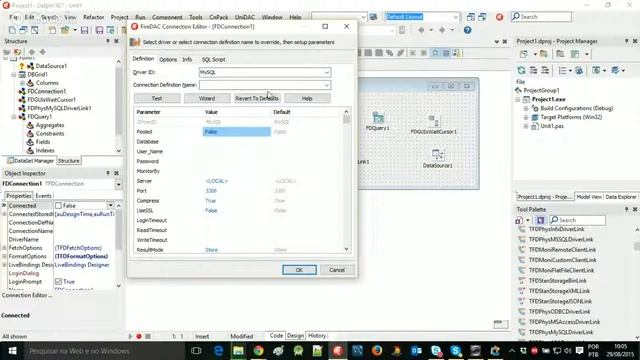Click the User_Name parameter row
This screenshot has height=360, width=640.
click(239, 151)
